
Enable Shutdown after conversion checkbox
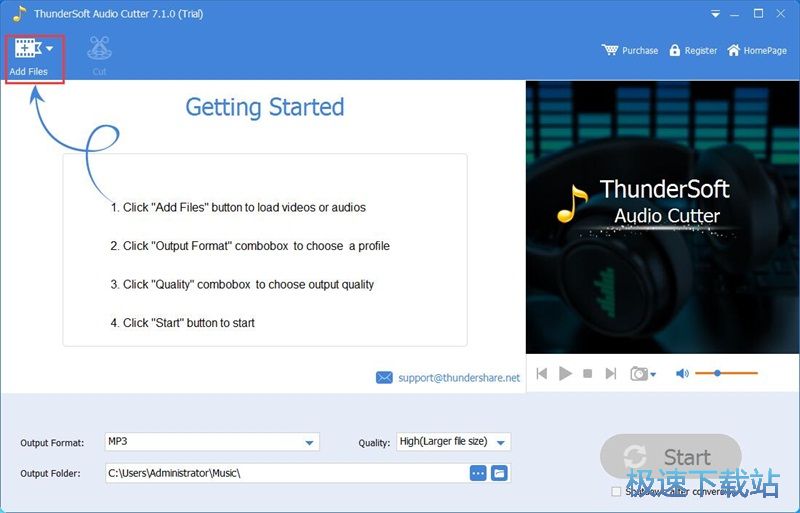coord(616,492)
